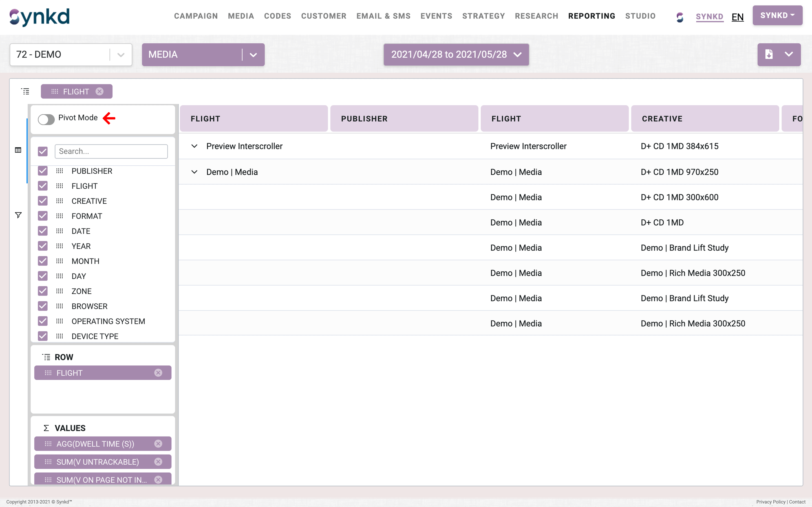Click the column Search input field

click(111, 151)
